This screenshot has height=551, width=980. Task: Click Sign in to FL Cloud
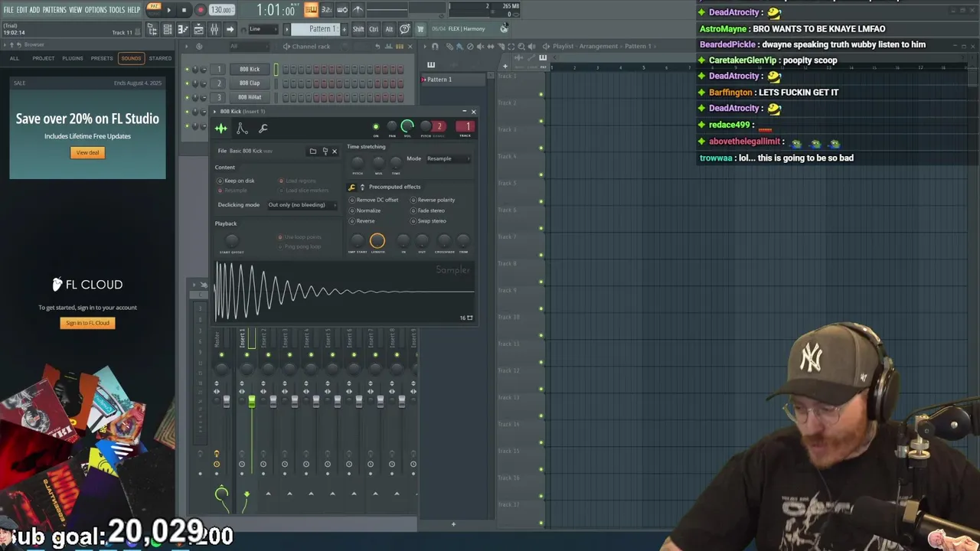[87, 323]
